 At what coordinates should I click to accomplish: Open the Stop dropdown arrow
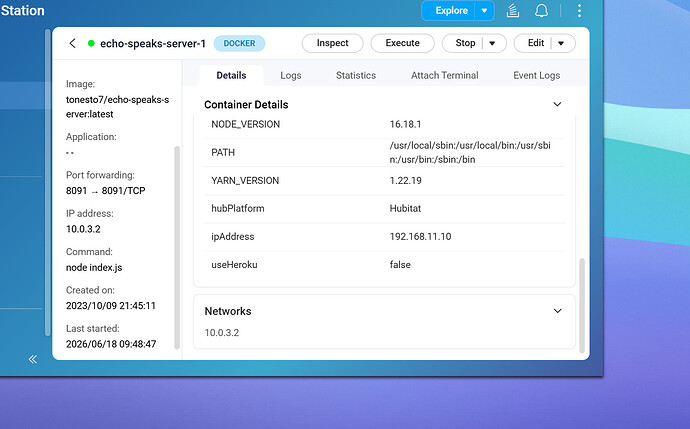click(x=492, y=43)
